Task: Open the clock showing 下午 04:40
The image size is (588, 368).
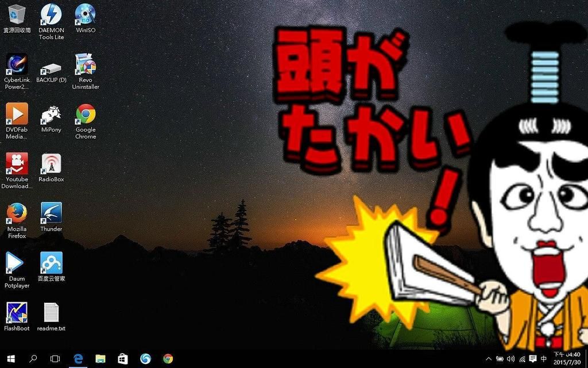Action: (x=567, y=359)
